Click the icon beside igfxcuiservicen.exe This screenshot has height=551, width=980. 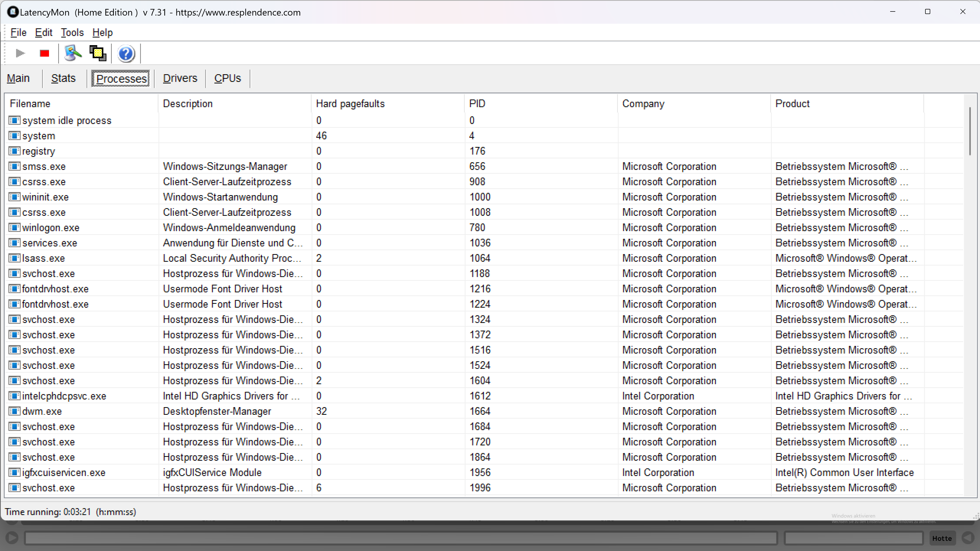(x=15, y=472)
